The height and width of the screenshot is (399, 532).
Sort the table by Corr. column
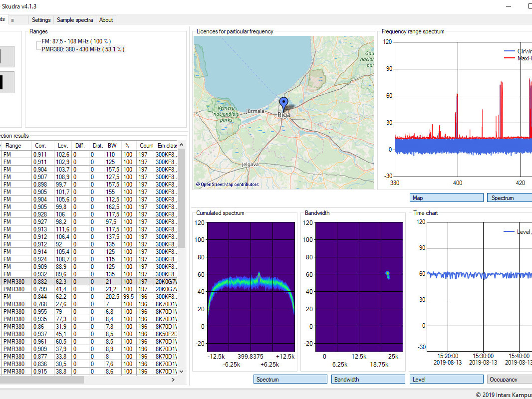pyautogui.click(x=40, y=146)
